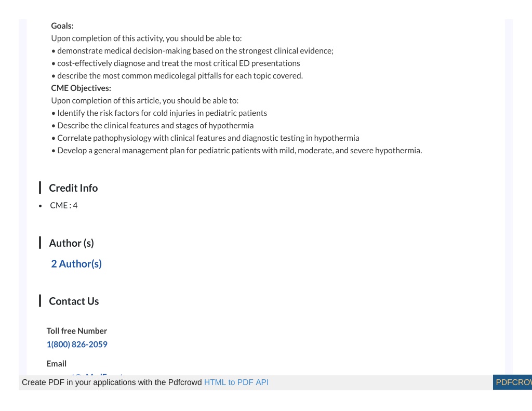The image size is (532, 411).
Task: Click the bullet describing stages of hypothermia
Action: click(152, 126)
